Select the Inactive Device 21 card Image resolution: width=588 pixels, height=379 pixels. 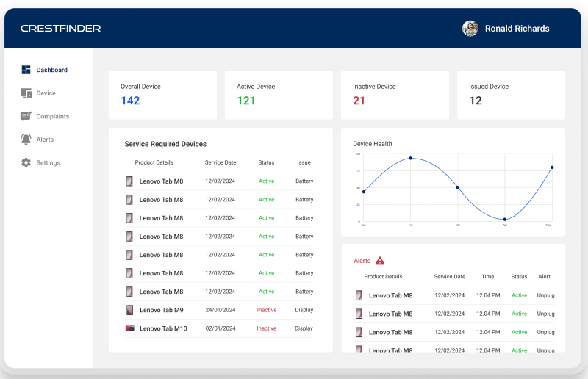point(395,95)
